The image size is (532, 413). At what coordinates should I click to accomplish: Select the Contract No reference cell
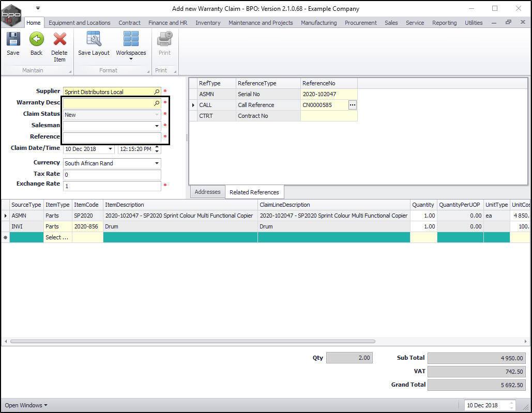329,116
